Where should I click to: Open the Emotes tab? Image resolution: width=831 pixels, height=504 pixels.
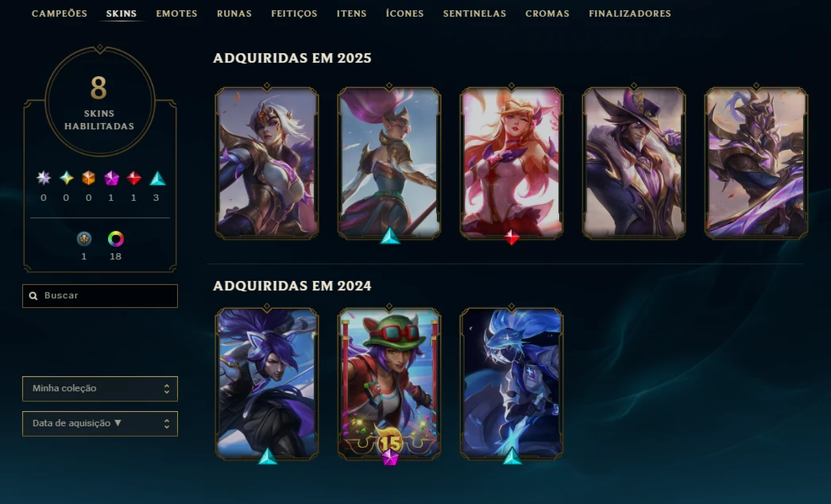pyautogui.click(x=176, y=13)
